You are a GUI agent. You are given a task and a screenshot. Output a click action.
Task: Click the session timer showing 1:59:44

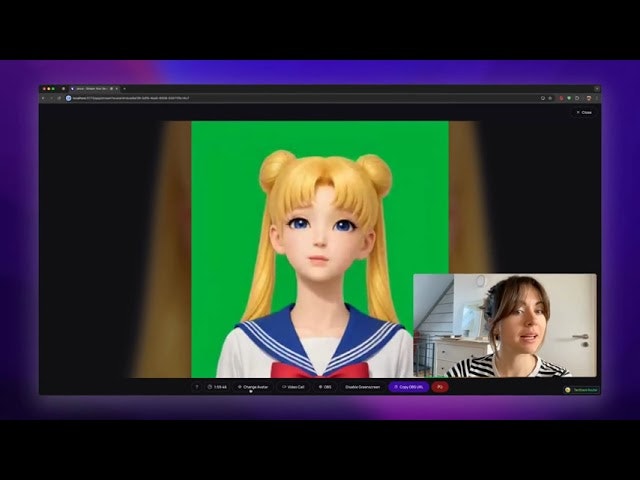pyautogui.click(x=217, y=387)
